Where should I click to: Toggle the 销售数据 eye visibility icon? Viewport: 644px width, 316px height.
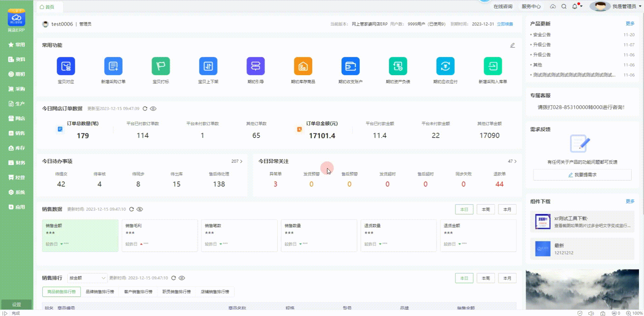(x=140, y=209)
